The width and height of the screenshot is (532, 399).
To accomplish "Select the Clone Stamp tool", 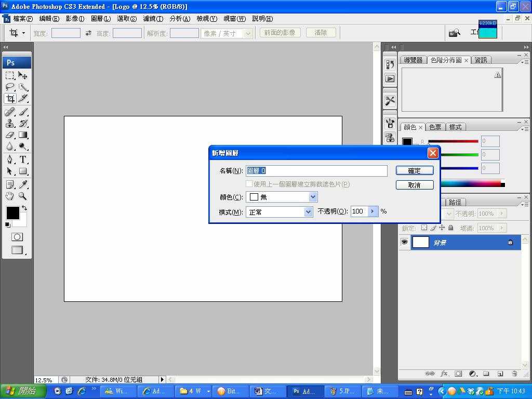I will 10,123.
